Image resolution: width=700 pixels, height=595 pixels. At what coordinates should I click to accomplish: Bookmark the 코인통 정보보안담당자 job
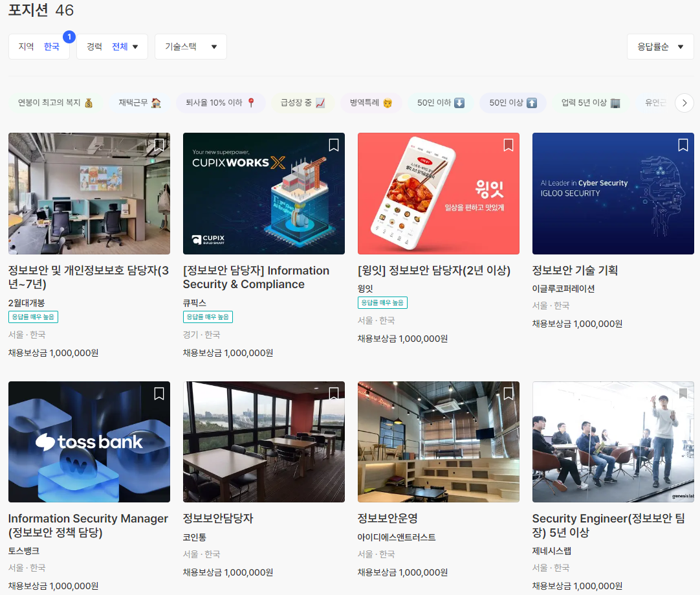pos(333,394)
